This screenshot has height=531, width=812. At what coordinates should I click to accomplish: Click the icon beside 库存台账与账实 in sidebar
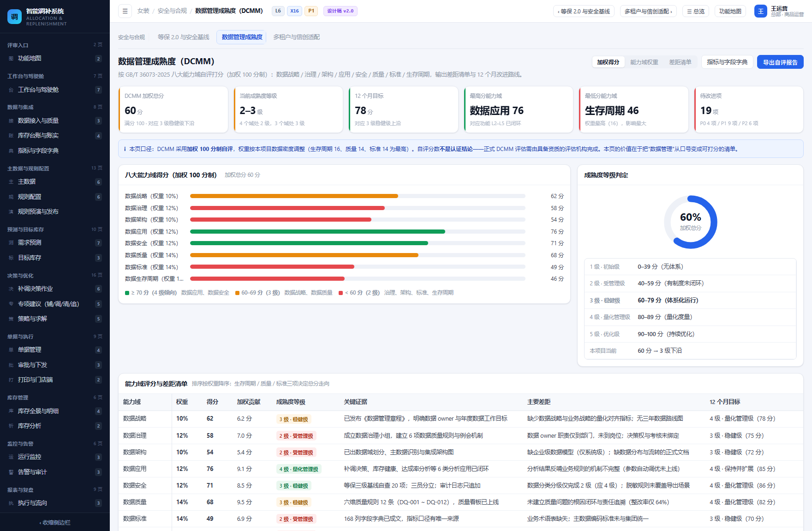[x=11, y=136]
